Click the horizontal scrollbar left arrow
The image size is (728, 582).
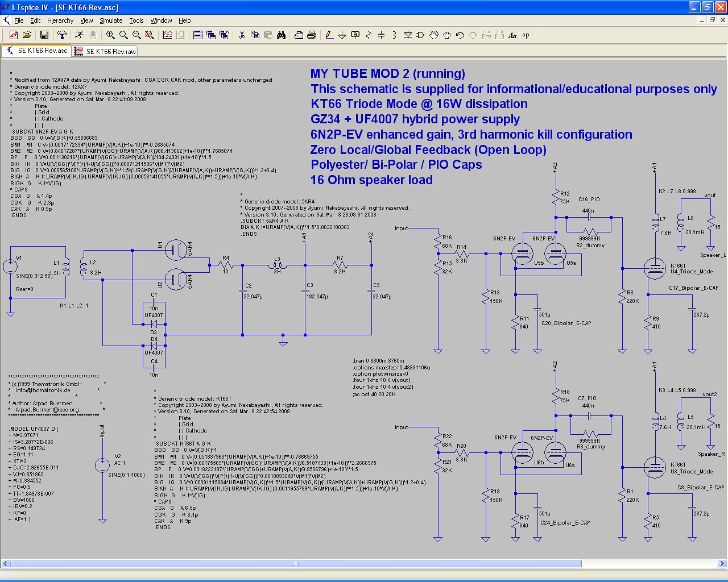(5, 564)
